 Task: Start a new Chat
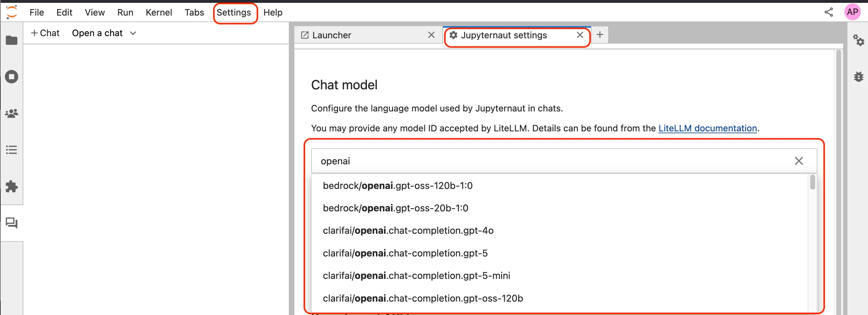tap(45, 33)
